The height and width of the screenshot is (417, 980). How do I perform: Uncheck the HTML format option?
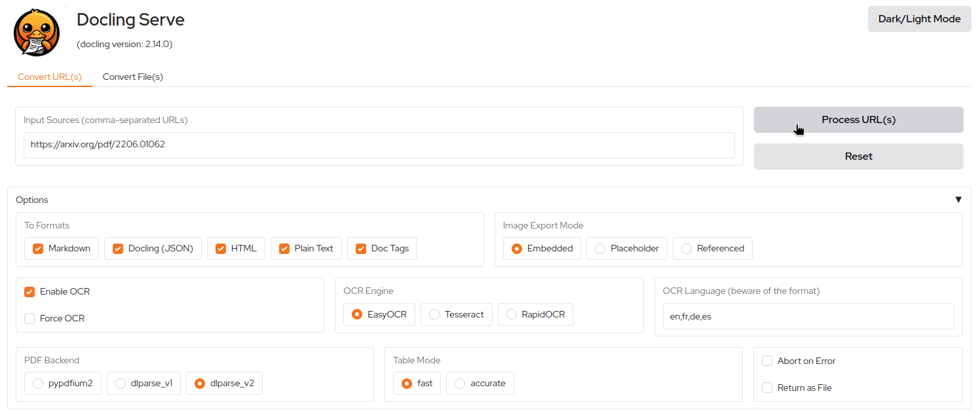(219, 248)
